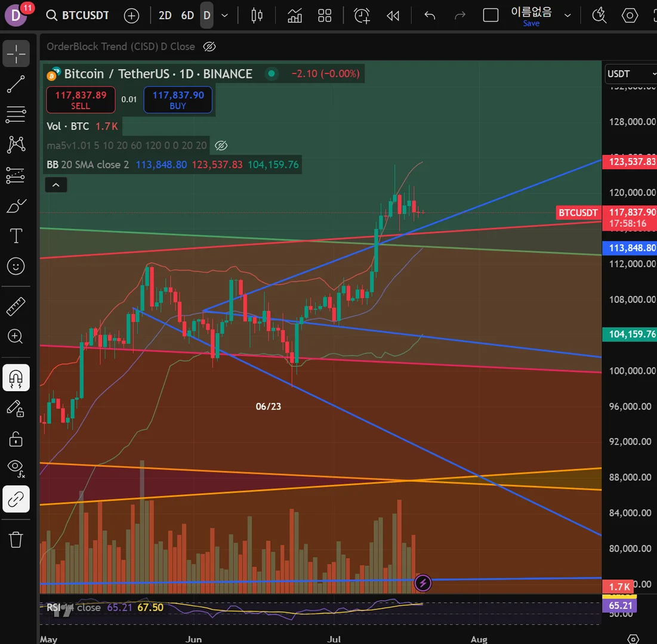Select the trend line drawing tool
Viewport: 657px width, 644px height.
pos(16,84)
